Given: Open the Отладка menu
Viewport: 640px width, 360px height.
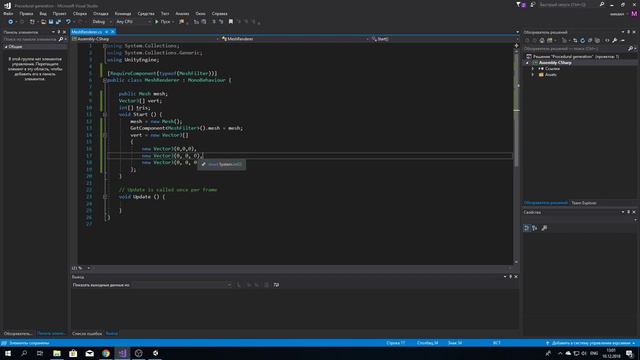Looking at the screenshot, I should pyautogui.click(x=101, y=13).
